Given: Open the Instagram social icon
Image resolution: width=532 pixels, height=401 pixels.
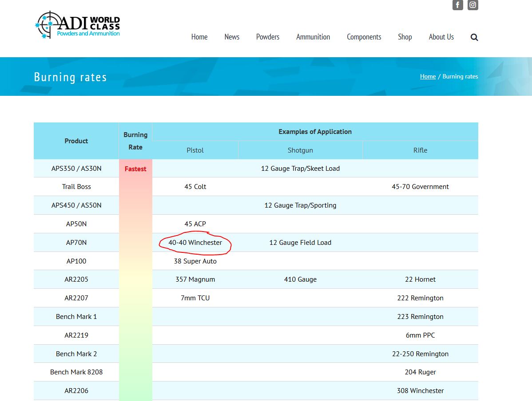Looking at the screenshot, I should 472,5.
